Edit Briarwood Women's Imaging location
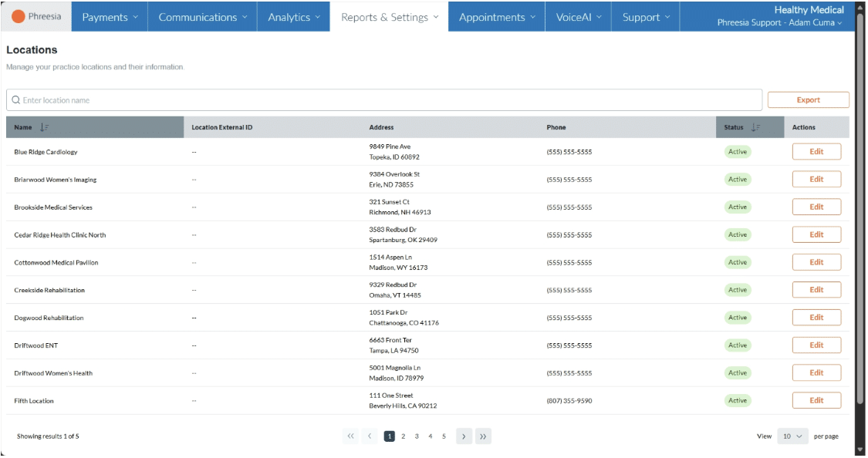Image resolution: width=868 pixels, height=458 pixels. [x=816, y=179]
